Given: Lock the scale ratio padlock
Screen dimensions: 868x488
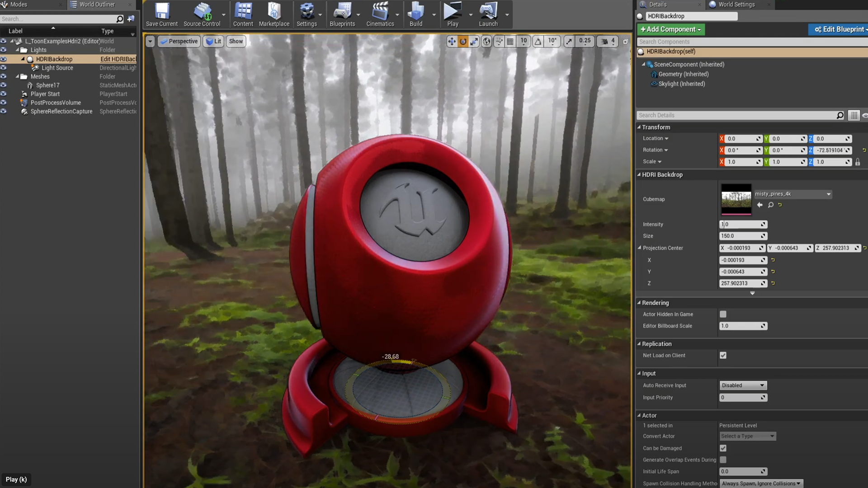Looking at the screenshot, I should pyautogui.click(x=858, y=162).
